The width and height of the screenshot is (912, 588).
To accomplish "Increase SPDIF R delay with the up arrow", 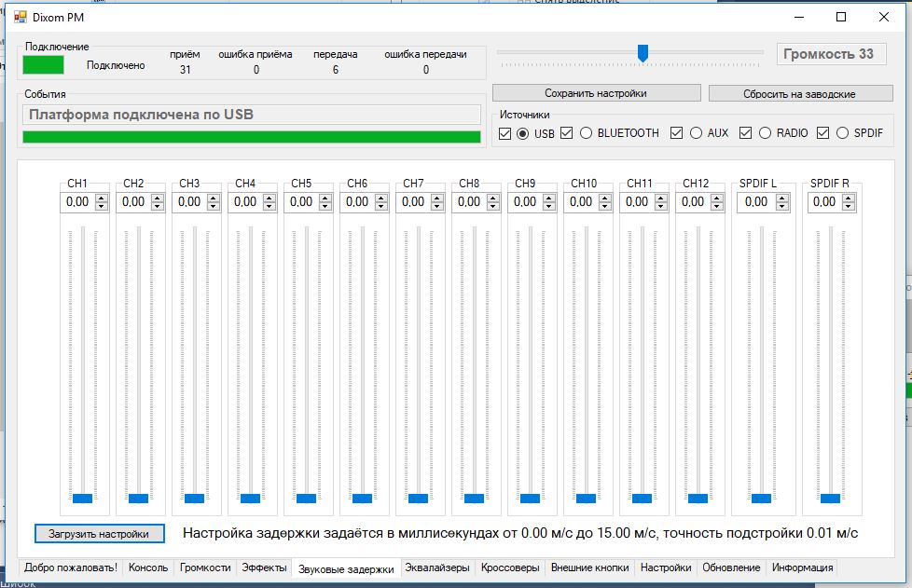I will (847, 198).
